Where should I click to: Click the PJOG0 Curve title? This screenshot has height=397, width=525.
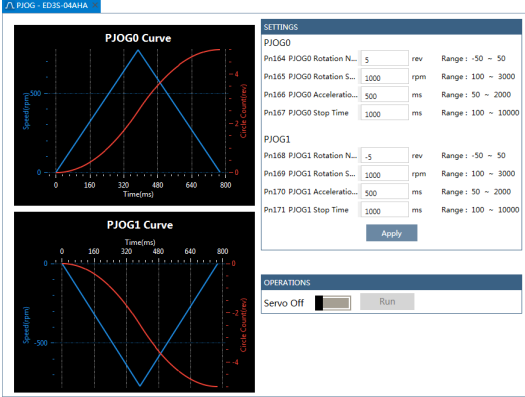138,38
